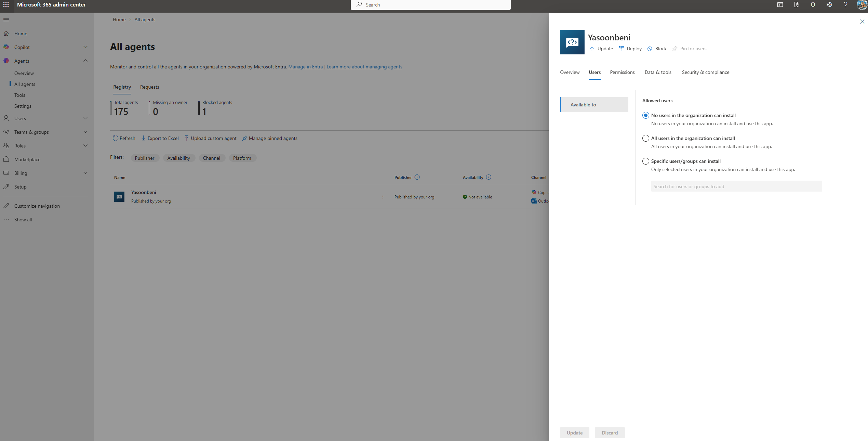
Task: Select No users in organization can install
Action: tap(645, 115)
